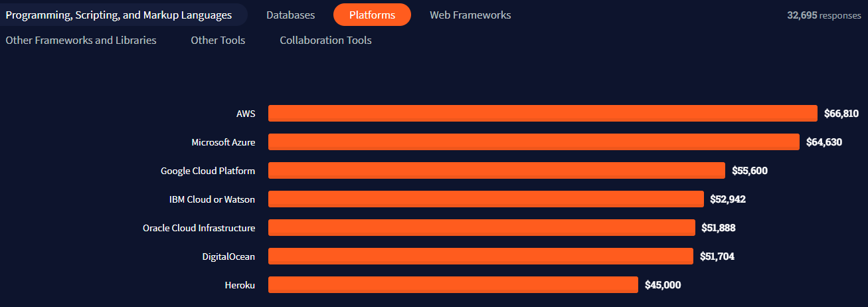This screenshot has height=307, width=868.
Task: Select the Collaboration Tools tab
Action: click(325, 41)
